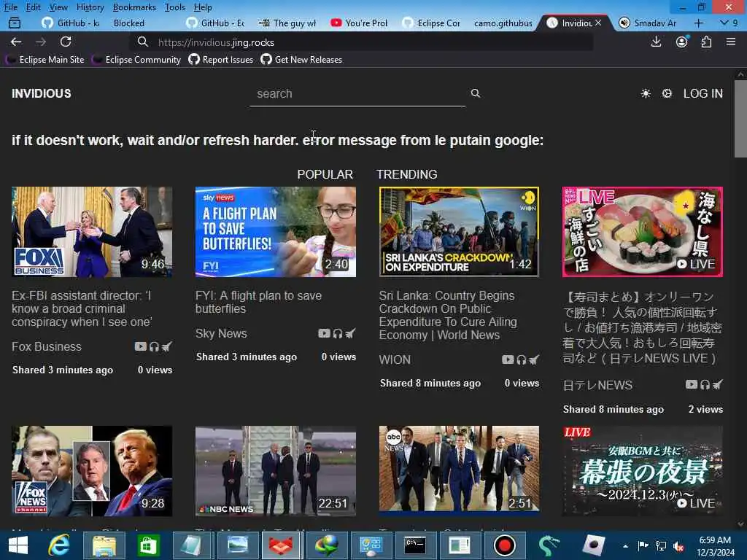Click the search magnifier button
This screenshot has width=747, height=560.
476,93
